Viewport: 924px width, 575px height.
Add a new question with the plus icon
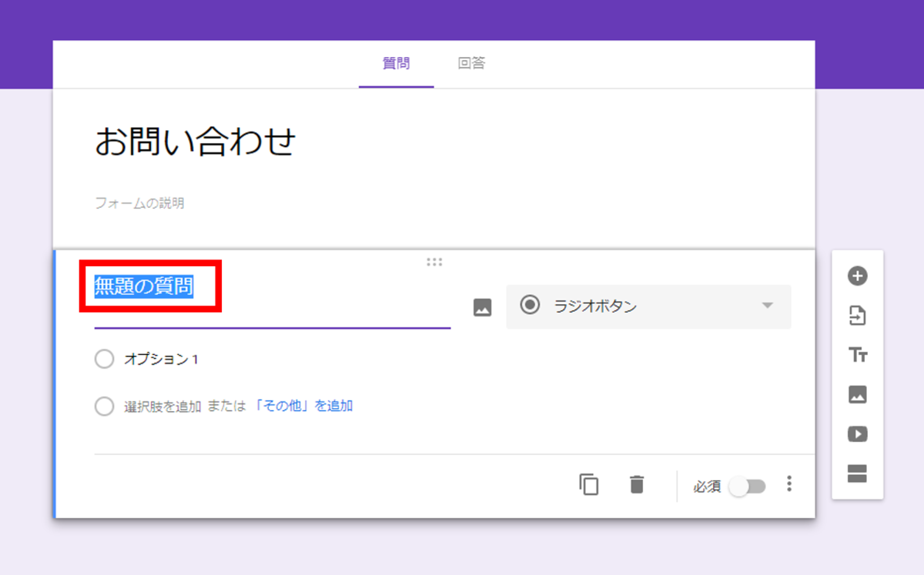coord(857,276)
